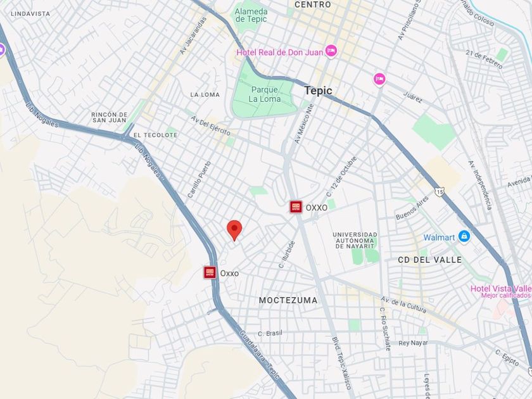Click the Tepic city name label
The image size is (532, 399).
(x=318, y=91)
